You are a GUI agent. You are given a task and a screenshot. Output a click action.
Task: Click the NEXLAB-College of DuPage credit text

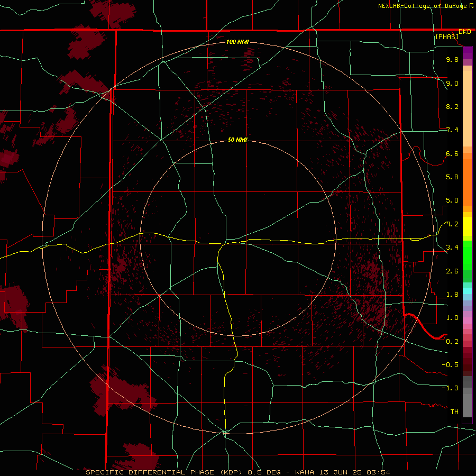coord(422,6)
